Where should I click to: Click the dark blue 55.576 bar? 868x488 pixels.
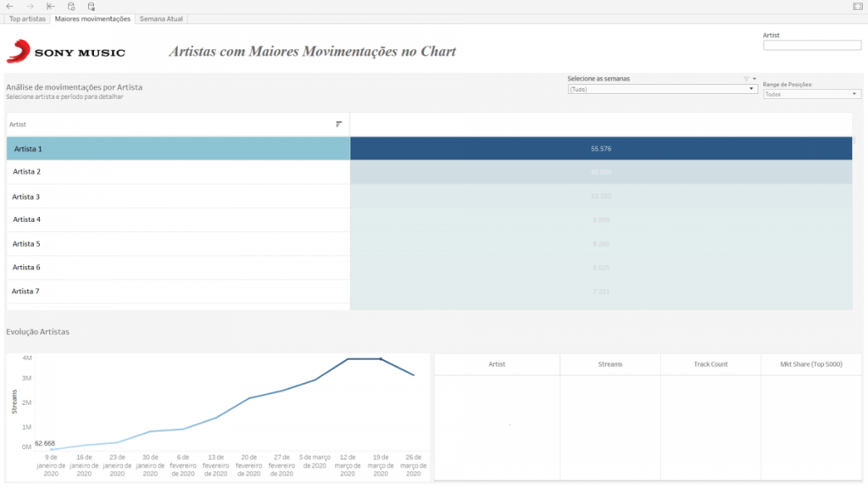(x=601, y=148)
